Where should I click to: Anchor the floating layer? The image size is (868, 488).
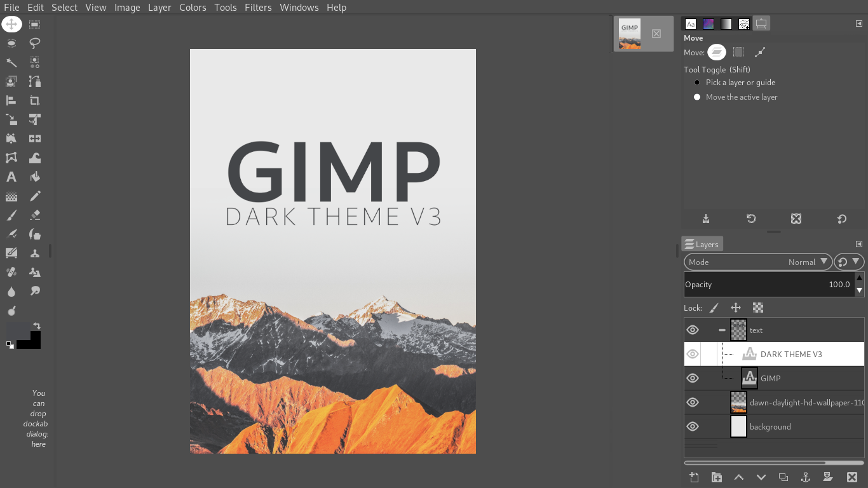(806, 477)
